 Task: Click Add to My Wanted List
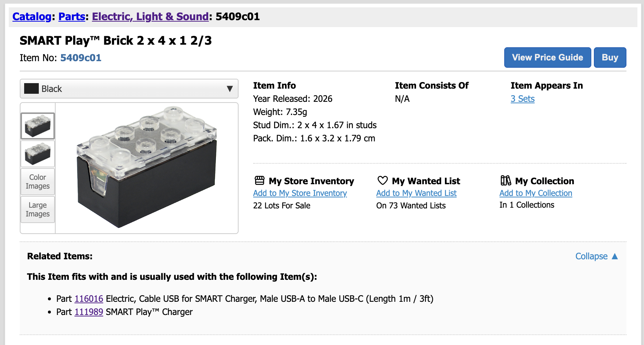tap(416, 193)
